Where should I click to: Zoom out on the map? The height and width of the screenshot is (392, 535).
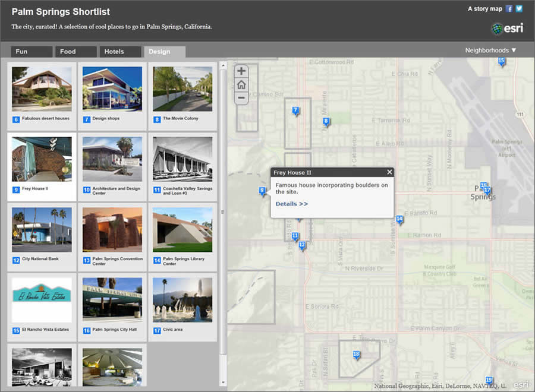pyautogui.click(x=241, y=98)
